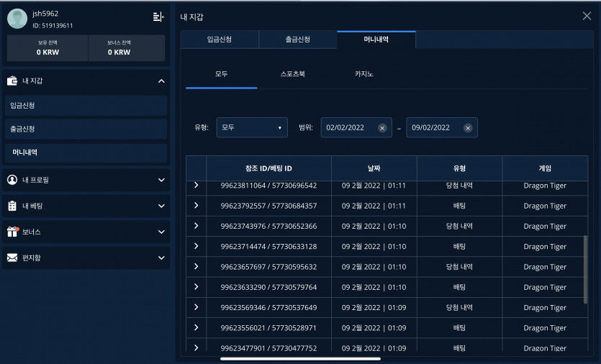The image size is (601, 364).
Task: Click the 보유 잔액 0 KRW balance
Action: pos(48,48)
